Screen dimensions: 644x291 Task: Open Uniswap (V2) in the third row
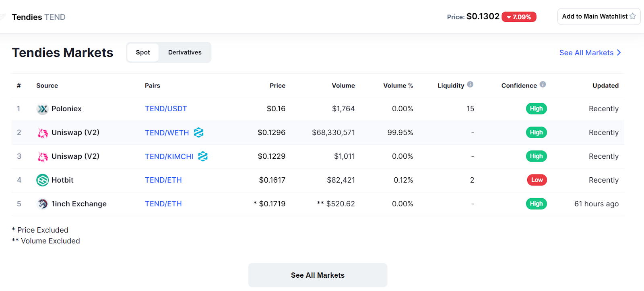75,156
